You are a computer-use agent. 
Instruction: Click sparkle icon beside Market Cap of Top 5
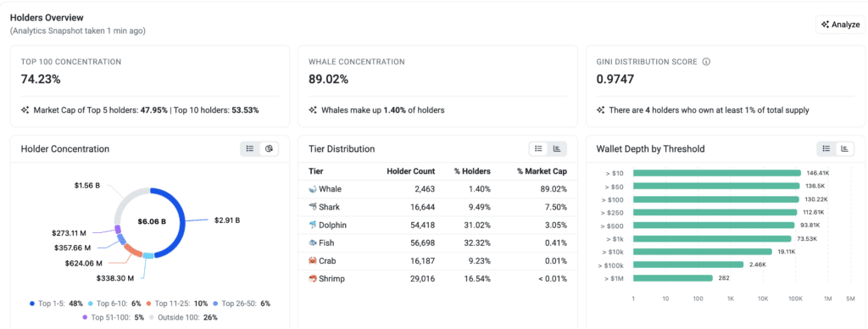click(25, 110)
